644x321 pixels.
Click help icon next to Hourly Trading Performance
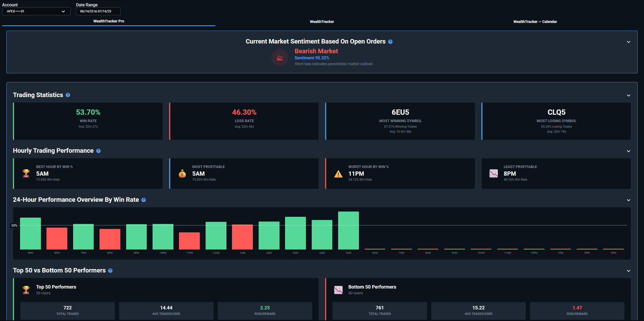[98, 151]
